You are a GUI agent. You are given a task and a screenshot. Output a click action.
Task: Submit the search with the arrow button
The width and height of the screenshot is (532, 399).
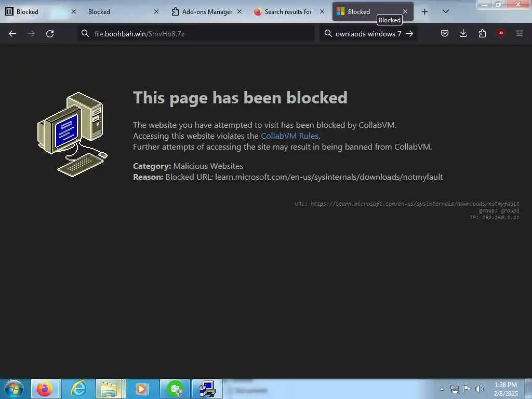pyautogui.click(x=409, y=34)
